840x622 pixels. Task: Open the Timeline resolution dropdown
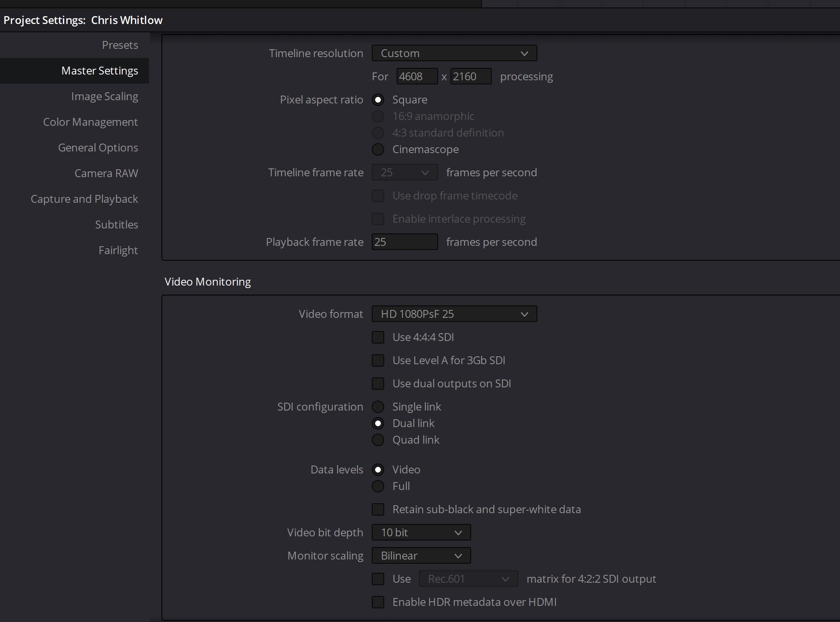[454, 53]
